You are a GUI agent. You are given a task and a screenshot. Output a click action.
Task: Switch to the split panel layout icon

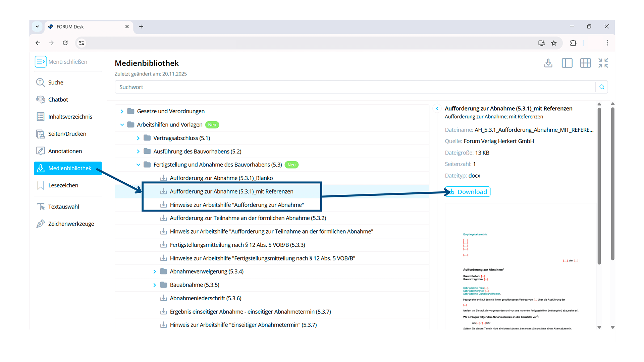[567, 63]
